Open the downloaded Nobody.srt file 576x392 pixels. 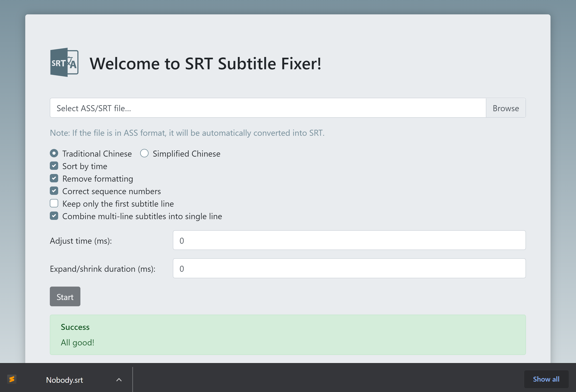[64, 380]
